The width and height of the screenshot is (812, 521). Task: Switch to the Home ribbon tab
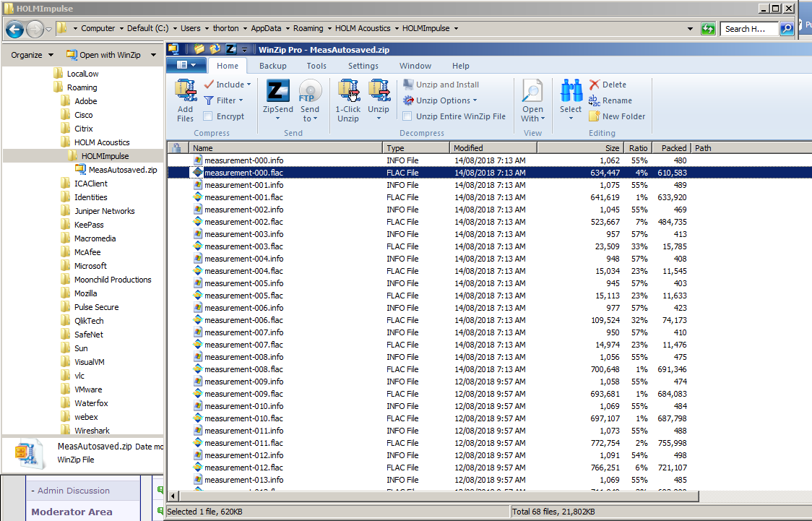228,66
